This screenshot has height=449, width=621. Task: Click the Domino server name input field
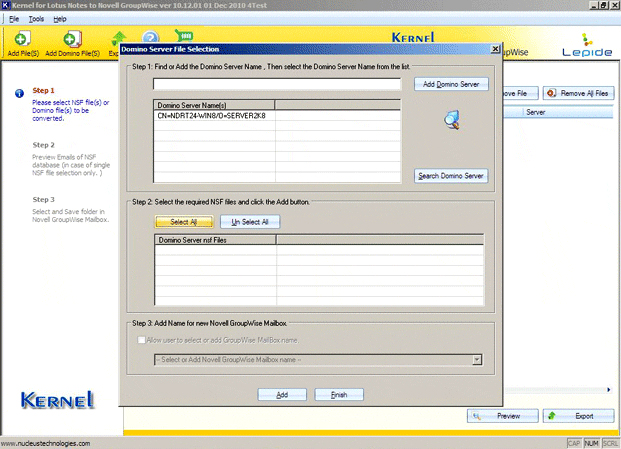[277, 84]
